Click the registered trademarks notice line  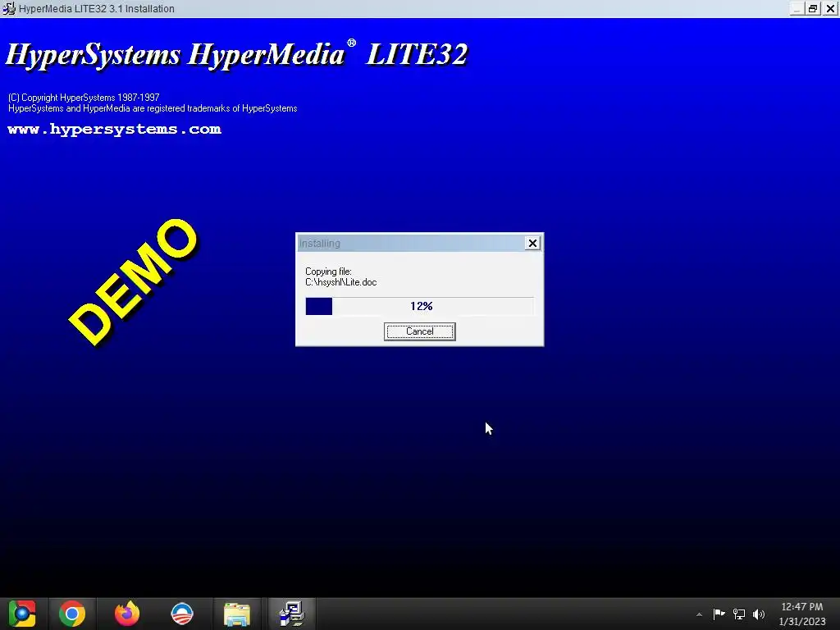[153, 108]
